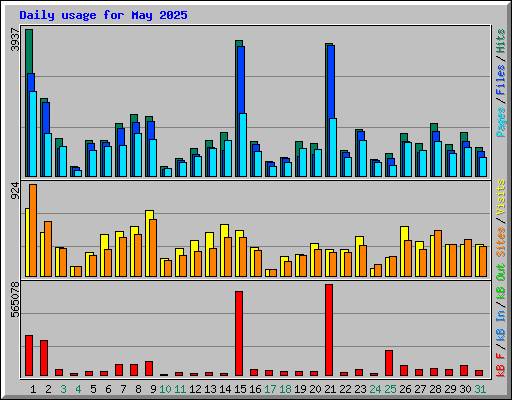
Task: Click the blue Files bar for day 21
Action: tap(331, 82)
